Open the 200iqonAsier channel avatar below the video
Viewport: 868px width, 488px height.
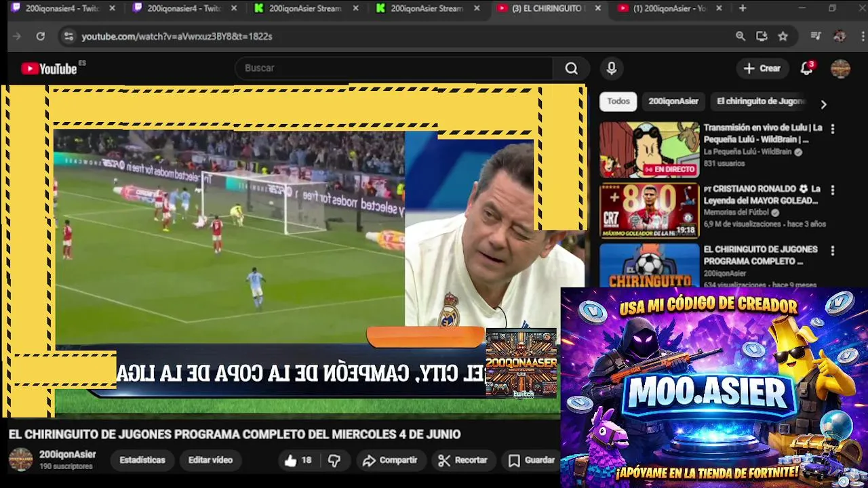[20, 460]
